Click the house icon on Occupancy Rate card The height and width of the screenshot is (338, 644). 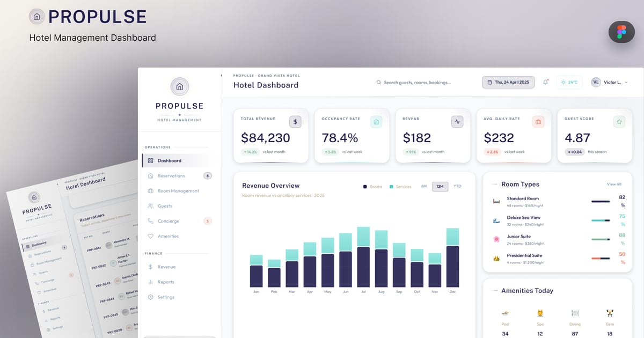pos(376,122)
